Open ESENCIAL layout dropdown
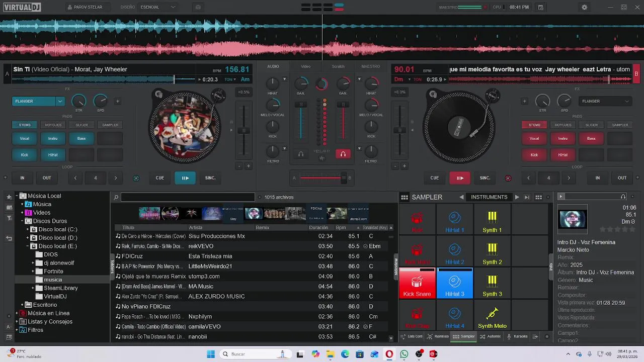The image size is (644, 362). coord(157,7)
